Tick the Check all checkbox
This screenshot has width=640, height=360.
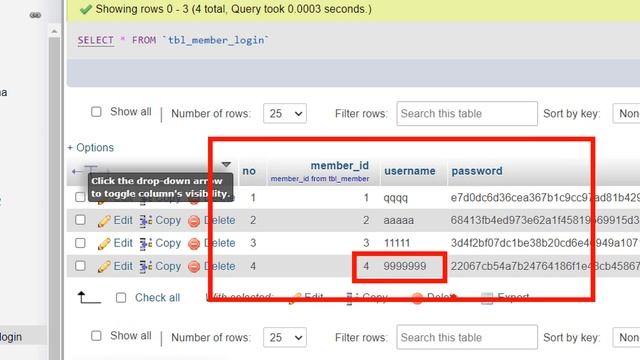121,298
